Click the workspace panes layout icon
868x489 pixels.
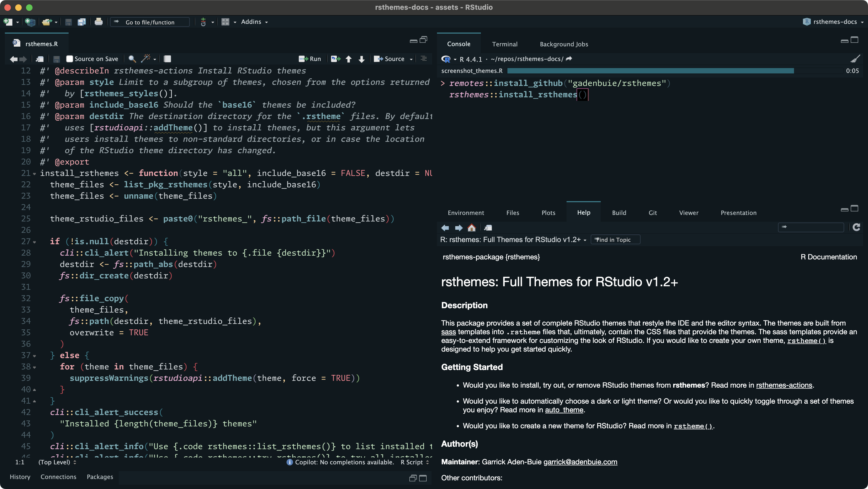(x=225, y=22)
